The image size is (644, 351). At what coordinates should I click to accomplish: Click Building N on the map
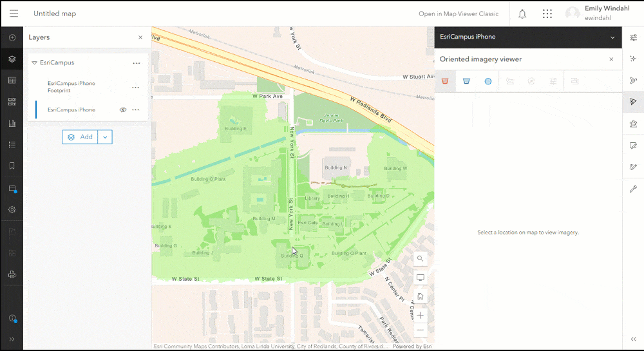tap(336, 167)
